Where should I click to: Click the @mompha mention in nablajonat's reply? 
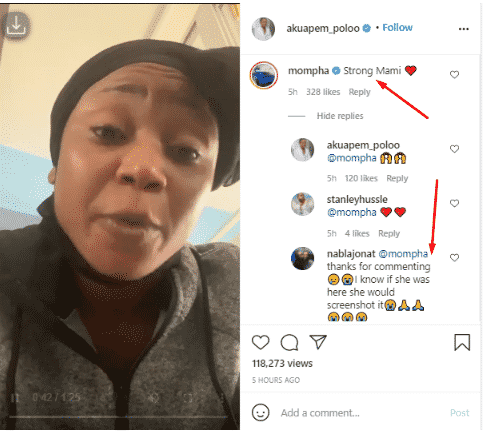click(x=403, y=254)
